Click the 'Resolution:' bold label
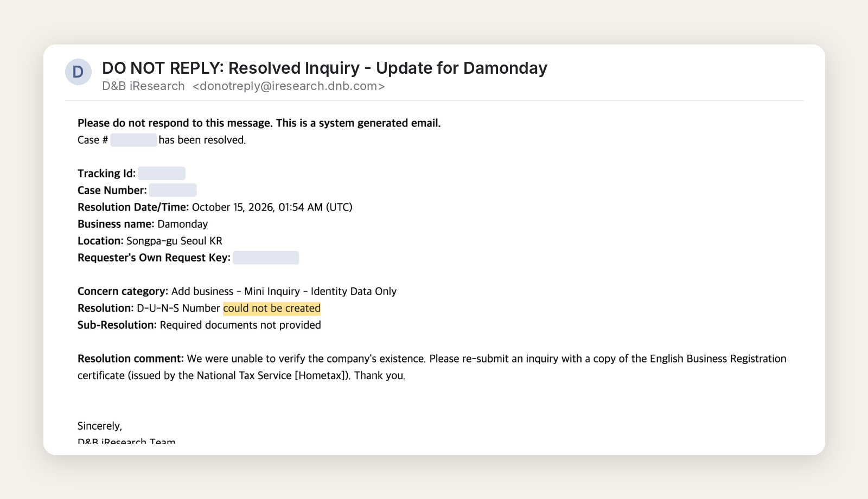This screenshot has width=868, height=499. pos(105,308)
